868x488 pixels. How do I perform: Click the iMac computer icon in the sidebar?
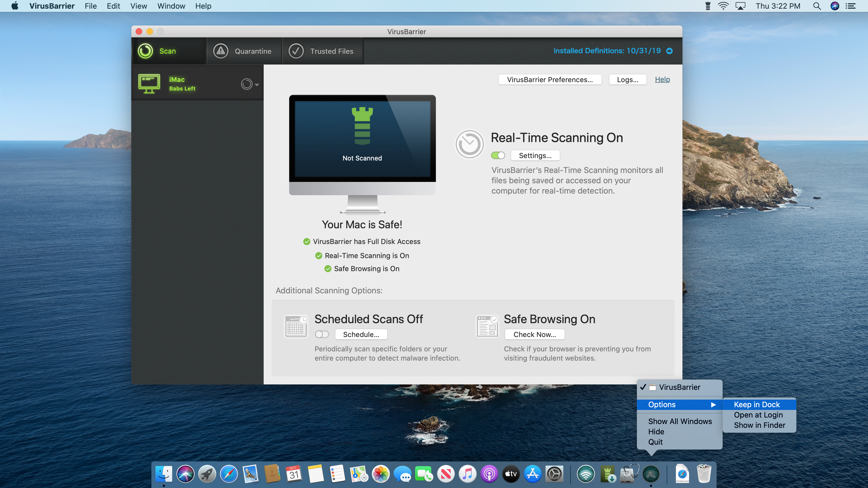click(149, 84)
